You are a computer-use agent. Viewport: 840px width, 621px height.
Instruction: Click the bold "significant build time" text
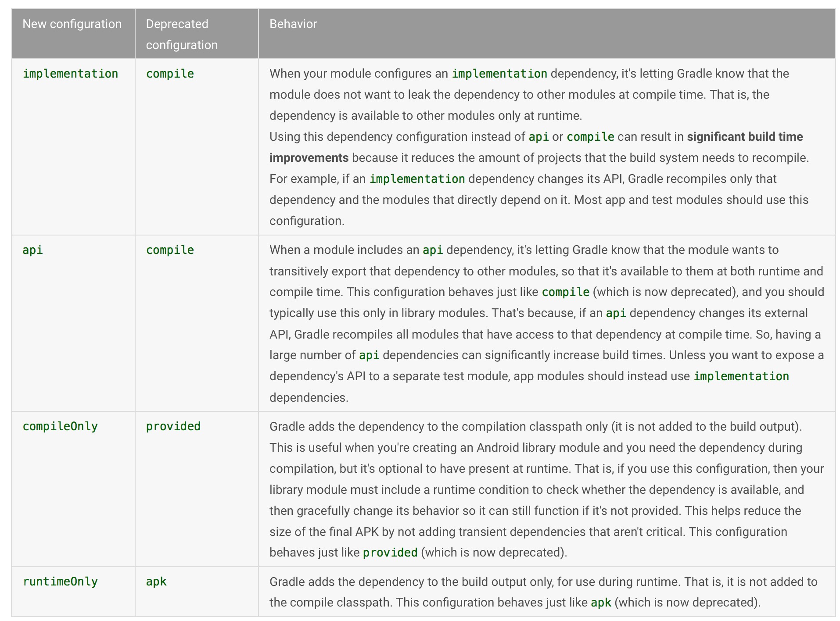745,137
